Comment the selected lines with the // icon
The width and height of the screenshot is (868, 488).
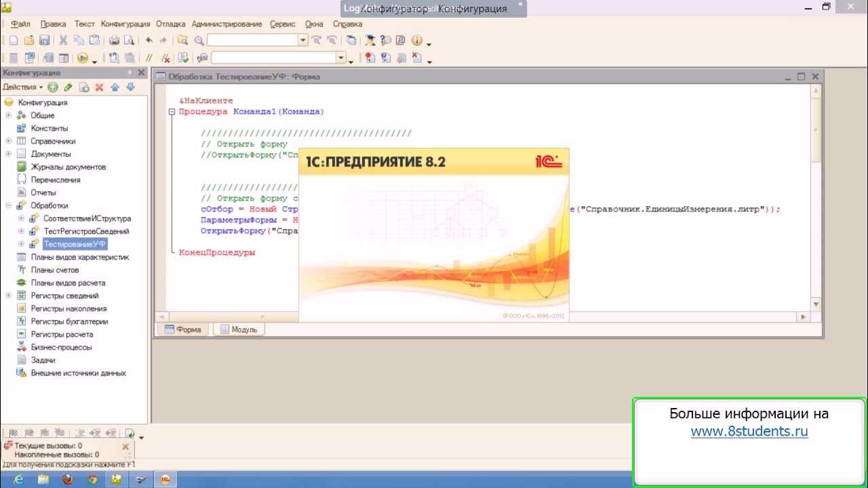[x=149, y=58]
